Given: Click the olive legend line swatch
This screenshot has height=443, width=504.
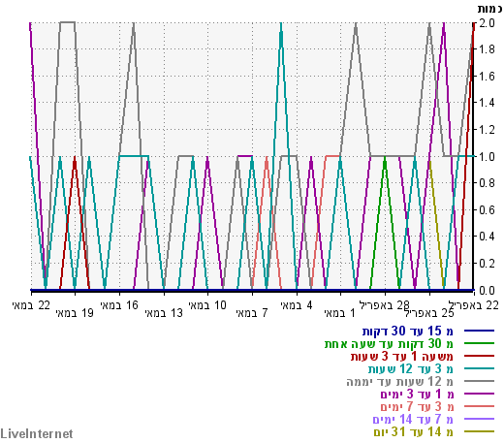Looking at the screenshot, I should coord(479,431).
